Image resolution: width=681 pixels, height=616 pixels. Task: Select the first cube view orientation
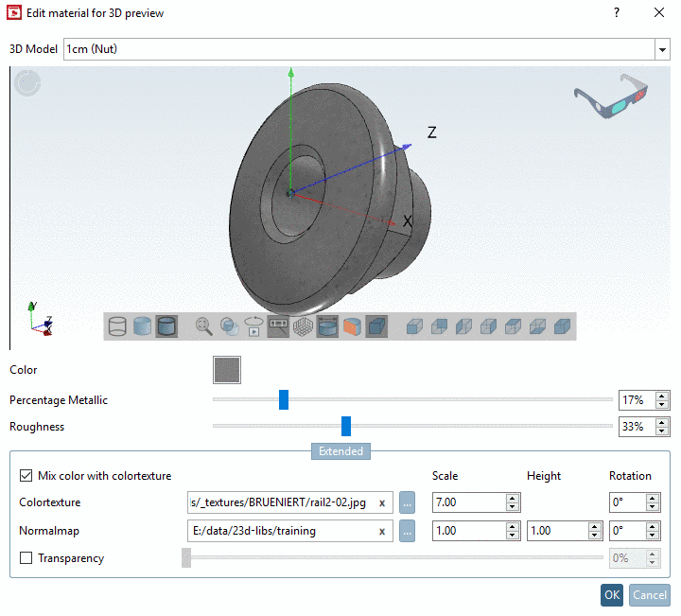click(x=413, y=327)
